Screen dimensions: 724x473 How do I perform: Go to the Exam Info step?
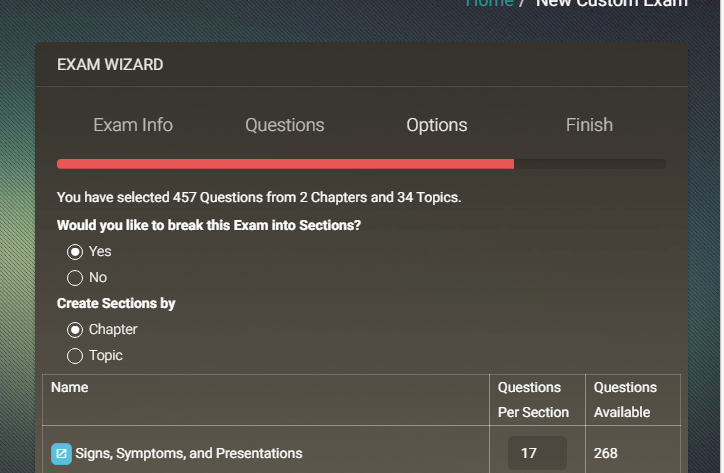click(x=133, y=125)
